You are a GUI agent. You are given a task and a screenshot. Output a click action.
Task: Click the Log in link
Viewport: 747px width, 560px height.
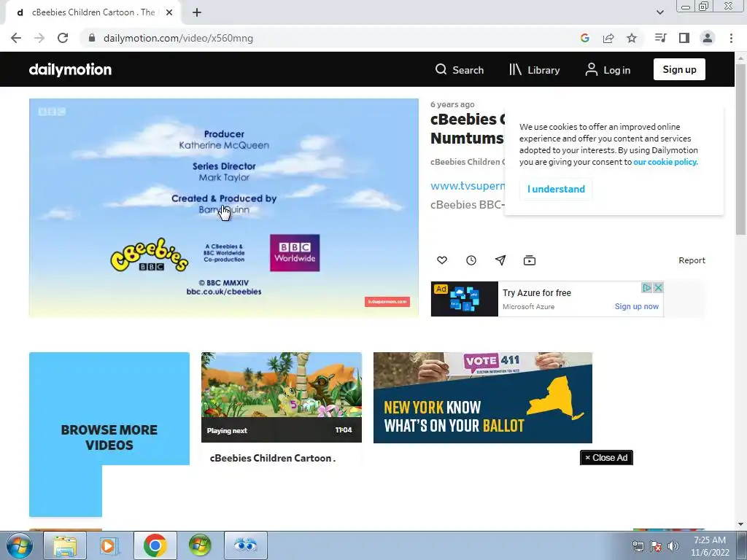(608, 70)
